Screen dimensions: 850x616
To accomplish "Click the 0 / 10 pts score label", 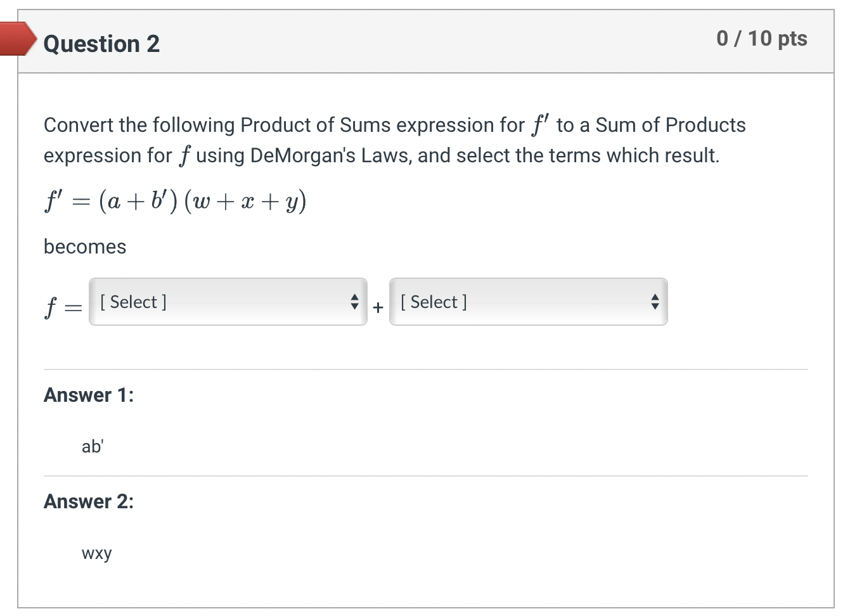I will 763,39.
